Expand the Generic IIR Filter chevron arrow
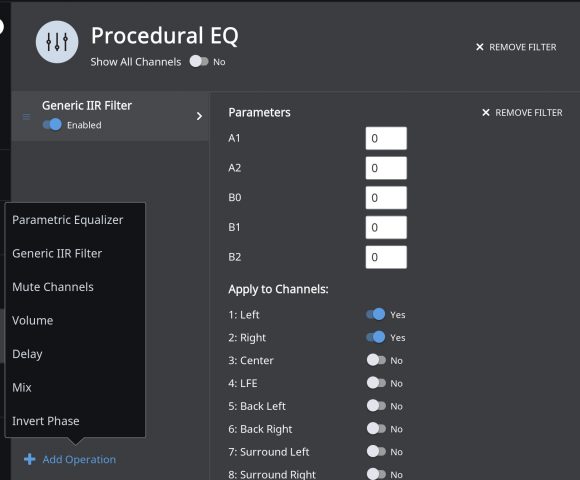The height and width of the screenshot is (480, 580). click(x=199, y=116)
